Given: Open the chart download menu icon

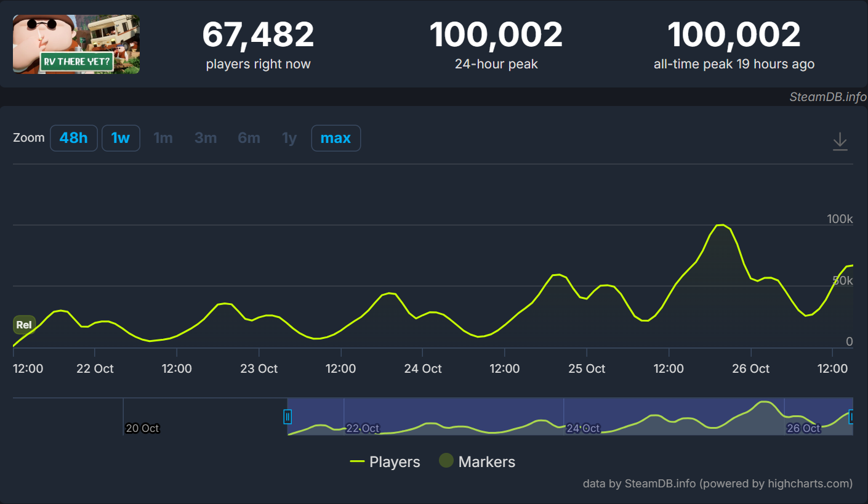Looking at the screenshot, I should (840, 142).
